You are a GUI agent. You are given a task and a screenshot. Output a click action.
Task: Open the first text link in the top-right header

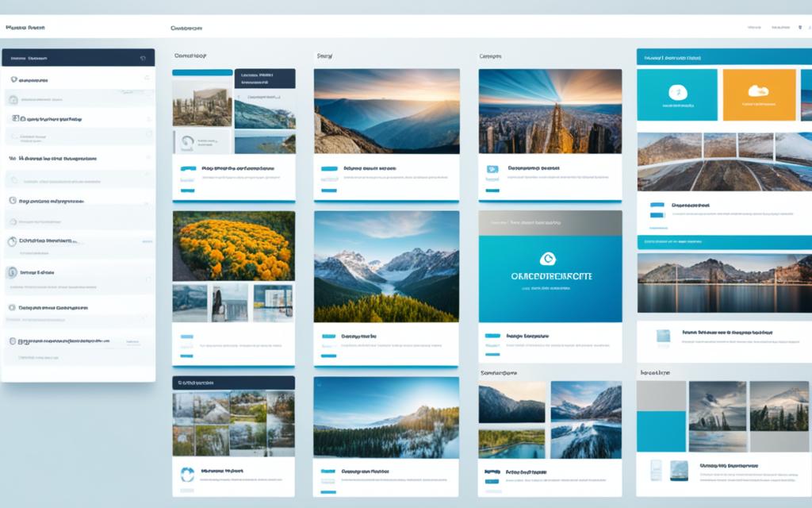pos(753,27)
